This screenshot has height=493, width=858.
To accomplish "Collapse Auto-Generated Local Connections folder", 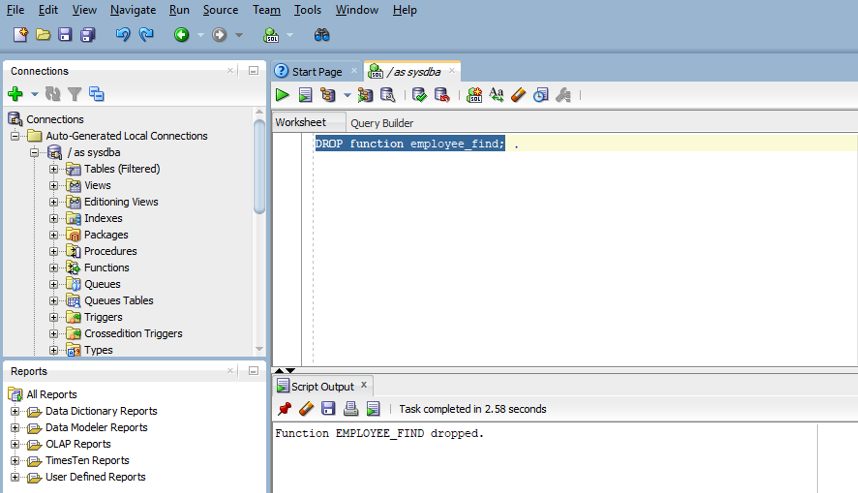I will point(15,136).
